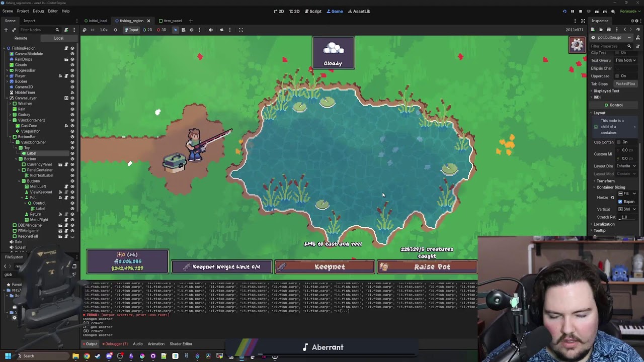Pause the running project
The image size is (644, 362).
pyautogui.click(x=573, y=11)
